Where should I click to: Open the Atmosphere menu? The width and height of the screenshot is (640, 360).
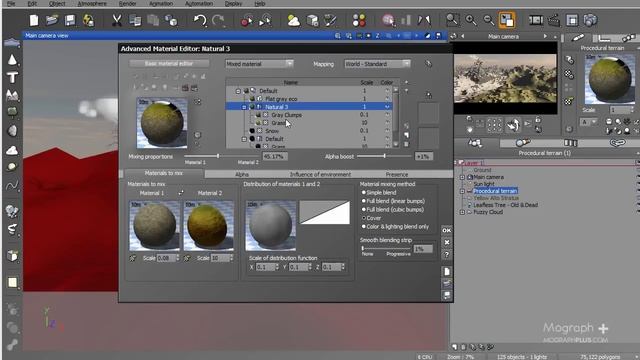coord(92,3)
